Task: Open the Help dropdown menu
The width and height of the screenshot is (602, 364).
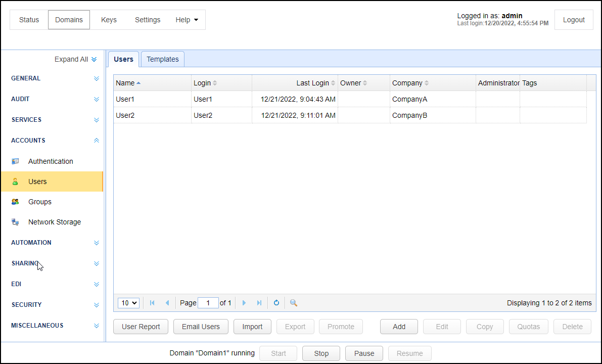Action: pos(187,20)
